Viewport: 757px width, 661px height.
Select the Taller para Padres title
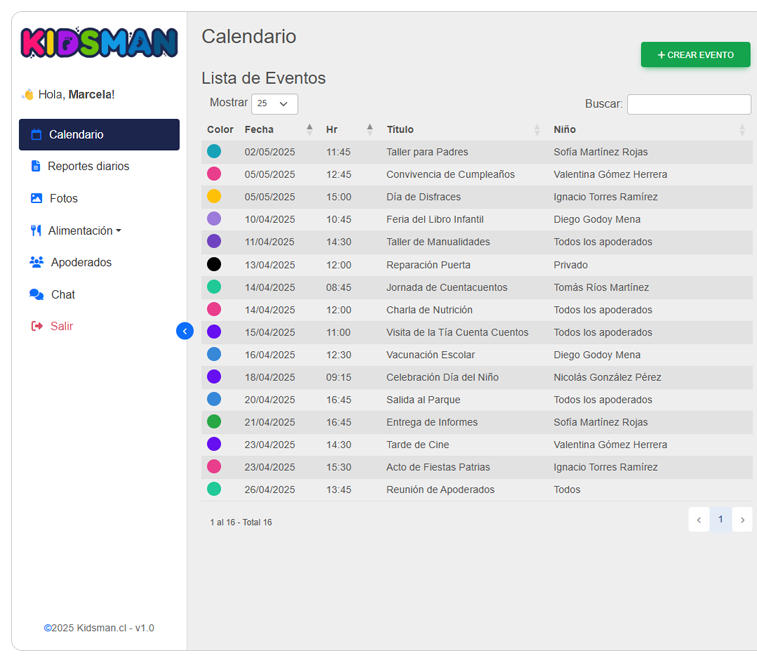pyautogui.click(x=427, y=152)
